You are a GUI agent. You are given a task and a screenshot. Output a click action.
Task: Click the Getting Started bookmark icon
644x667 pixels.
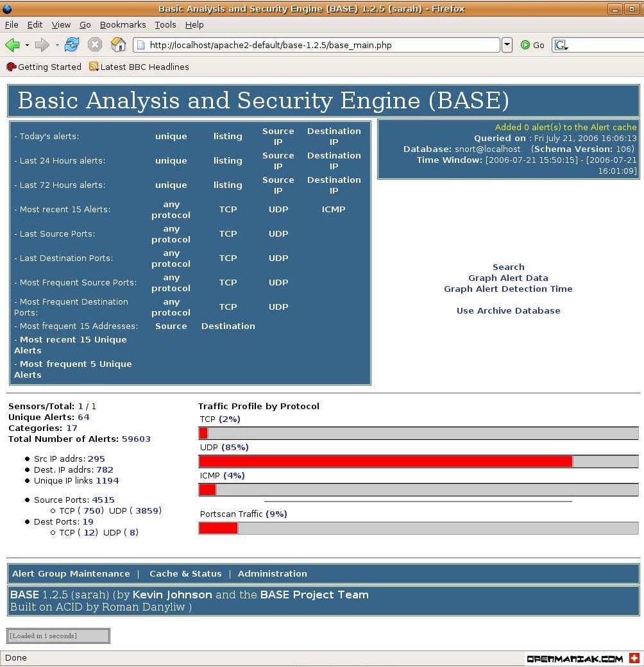(x=12, y=67)
